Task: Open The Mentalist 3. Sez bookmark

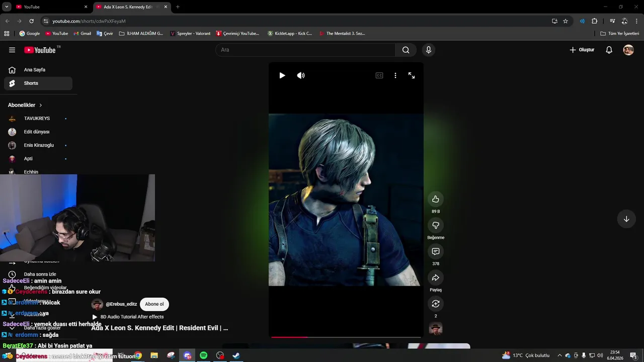Action: tap(341, 34)
